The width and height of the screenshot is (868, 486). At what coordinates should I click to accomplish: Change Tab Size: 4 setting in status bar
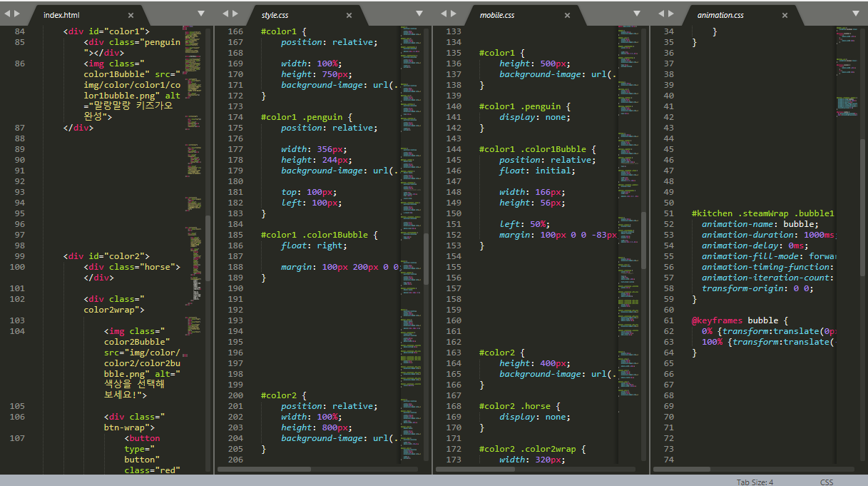tap(755, 482)
